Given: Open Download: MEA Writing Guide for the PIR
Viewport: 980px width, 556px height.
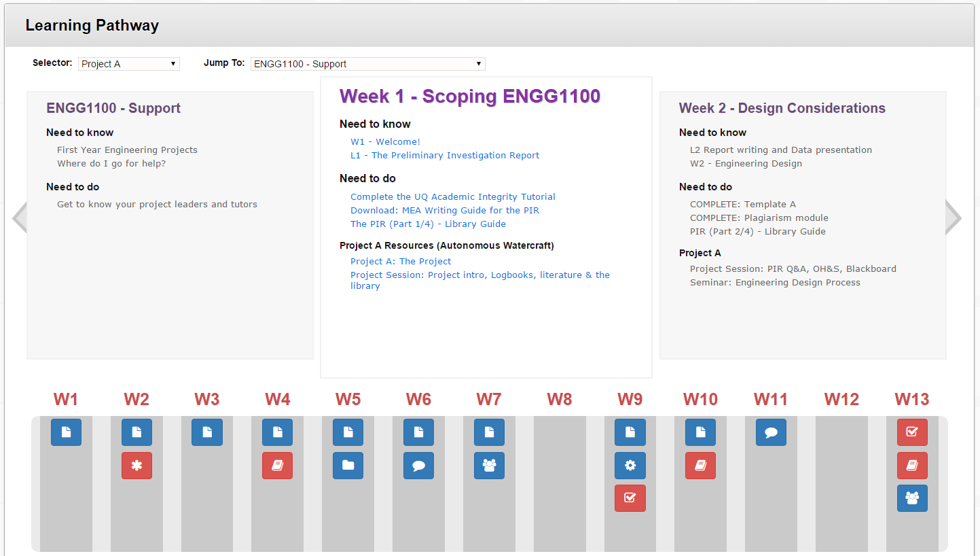Looking at the screenshot, I should [x=445, y=211].
